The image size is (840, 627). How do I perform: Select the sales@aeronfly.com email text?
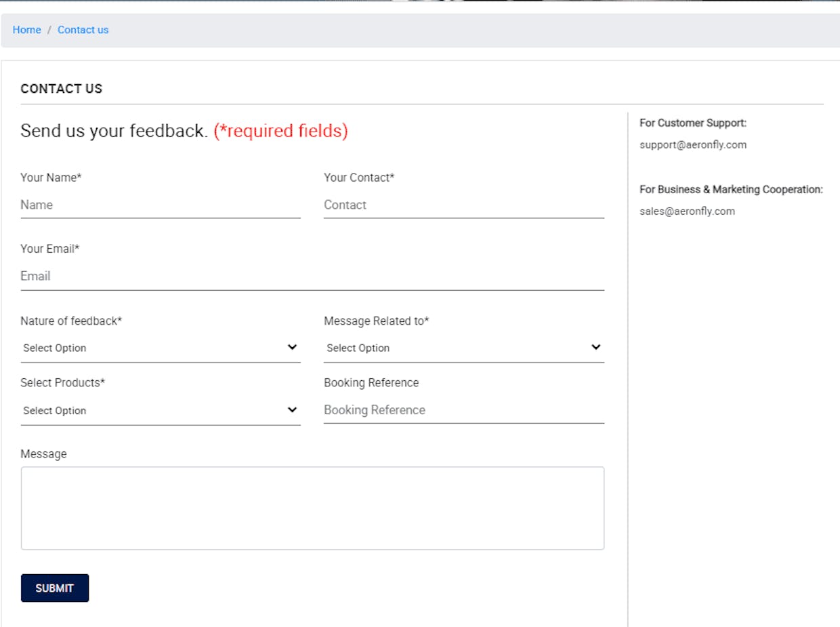click(687, 211)
